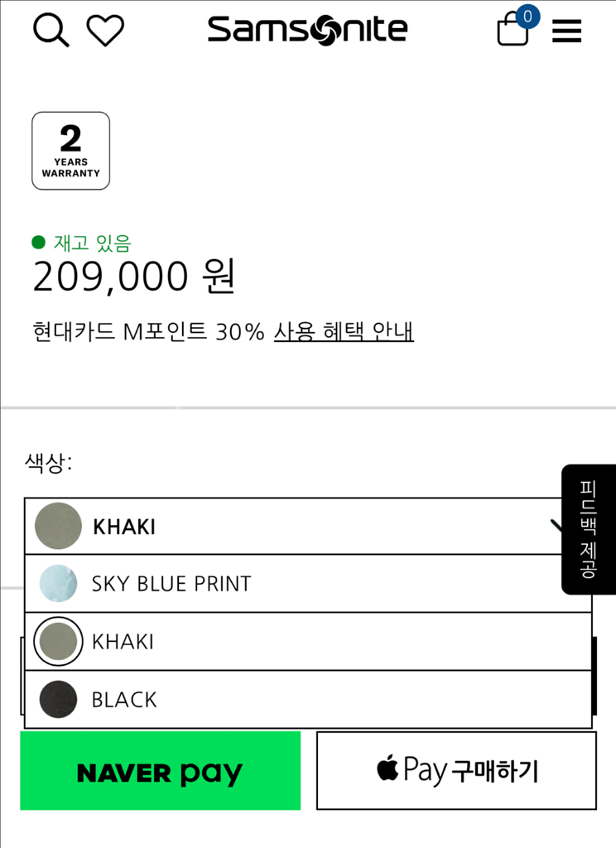Viewport: 616px width, 848px height.
Task: Open the search magnifier icon
Action: tap(51, 31)
